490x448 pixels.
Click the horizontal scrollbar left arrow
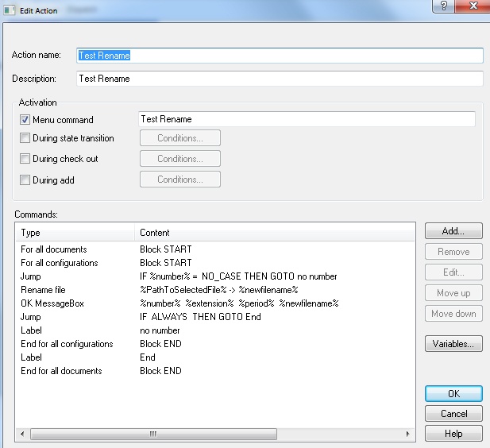point(22,434)
